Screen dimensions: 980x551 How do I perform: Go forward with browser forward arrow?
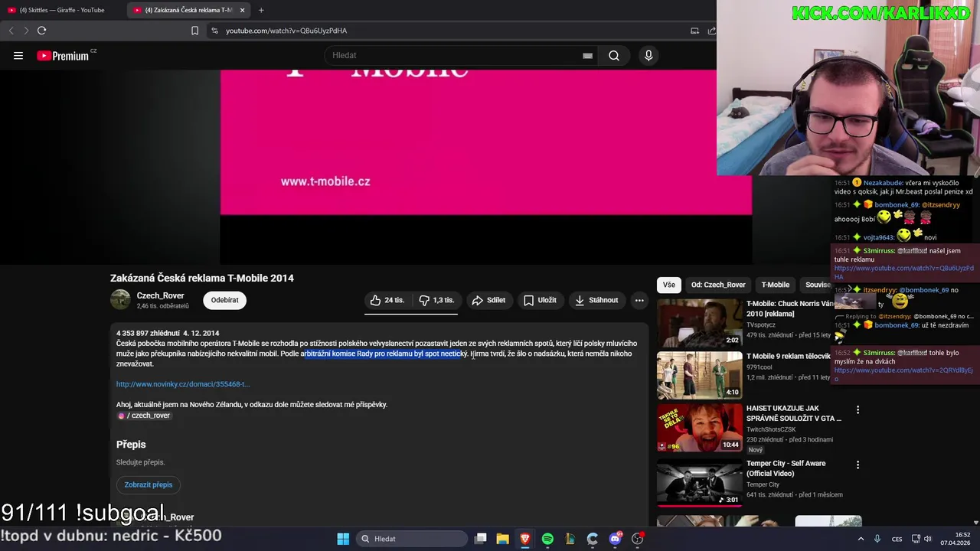click(x=26, y=31)
